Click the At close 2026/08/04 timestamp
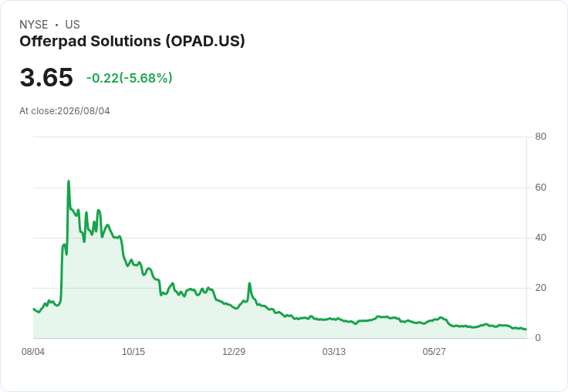Screen dimensions: 568x392 65,111
